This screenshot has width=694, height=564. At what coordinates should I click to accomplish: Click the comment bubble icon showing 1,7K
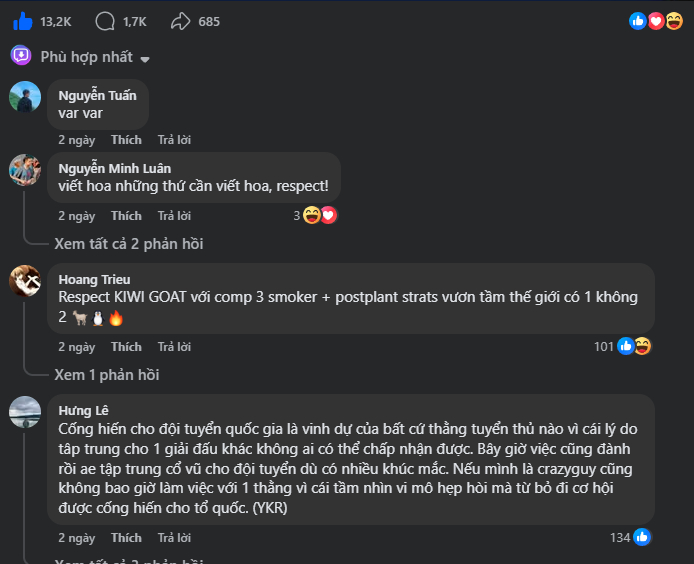point(105,21)
